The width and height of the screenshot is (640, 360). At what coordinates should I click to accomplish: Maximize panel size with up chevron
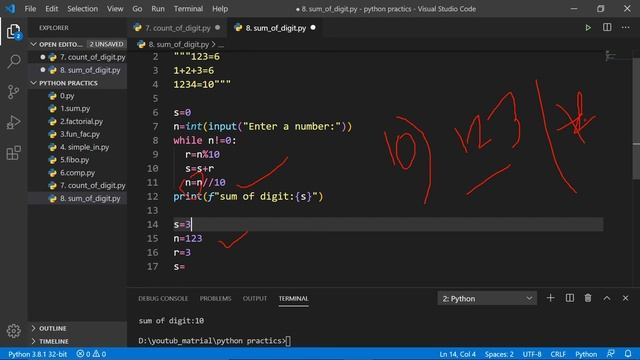(x=607, y=298)
